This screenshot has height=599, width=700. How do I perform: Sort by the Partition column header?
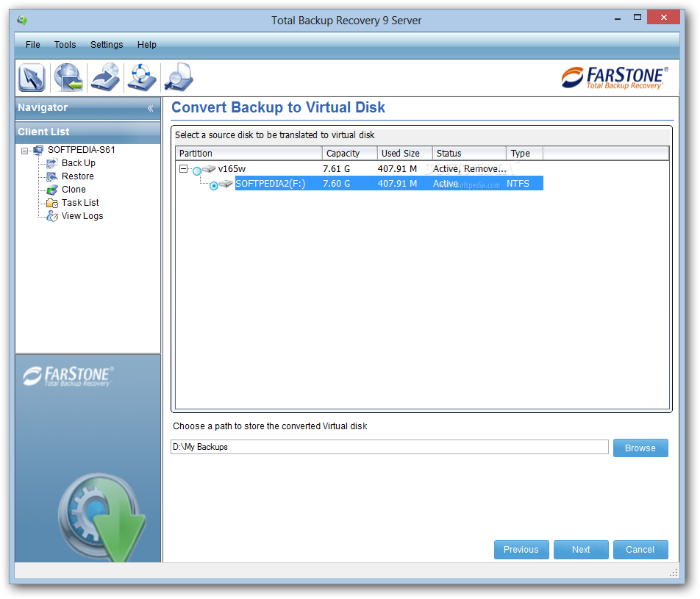click(249, 153)
